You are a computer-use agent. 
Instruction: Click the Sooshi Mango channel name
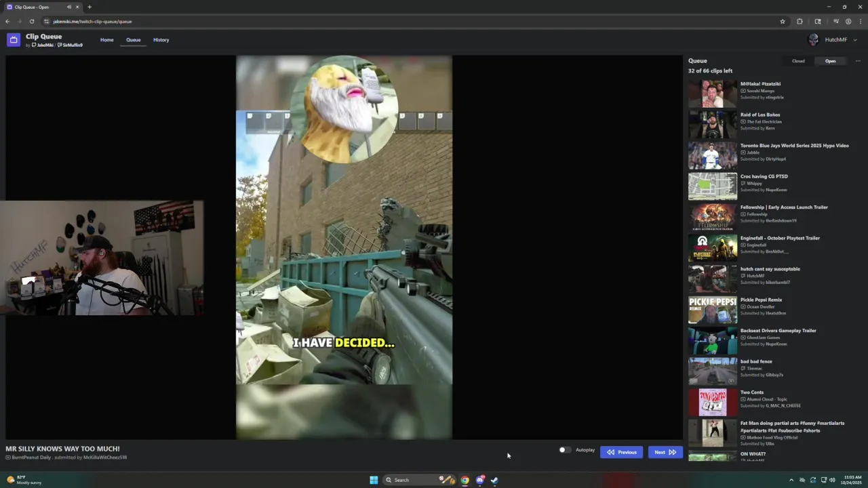[x=760, y=91]
